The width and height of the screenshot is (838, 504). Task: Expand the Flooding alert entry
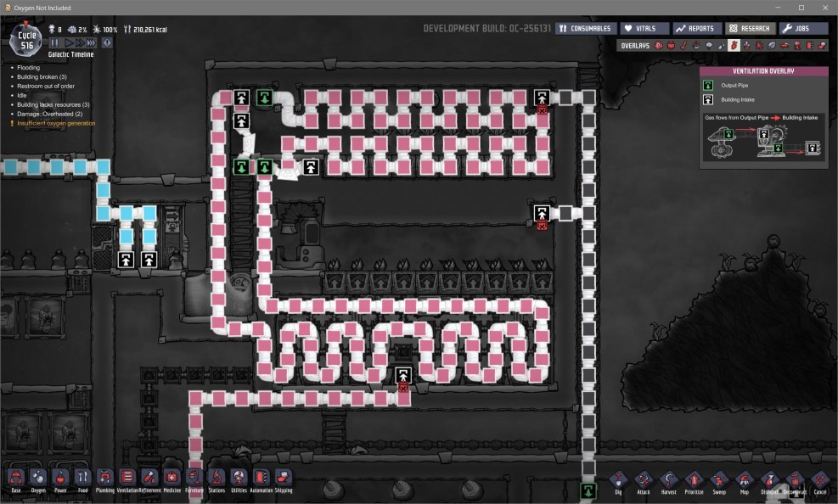27,66
